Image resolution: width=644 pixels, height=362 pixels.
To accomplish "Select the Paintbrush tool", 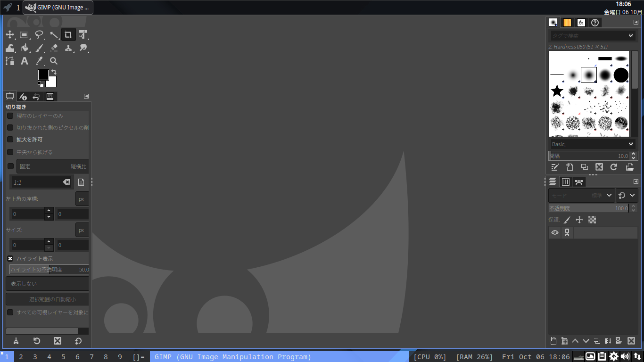I will (x=39, y=48).
